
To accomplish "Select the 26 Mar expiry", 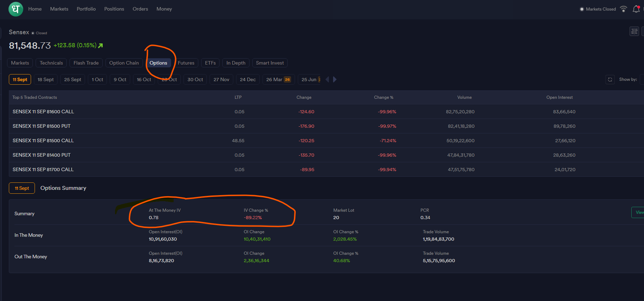I will pyautogui.click(x=278, y=79).
